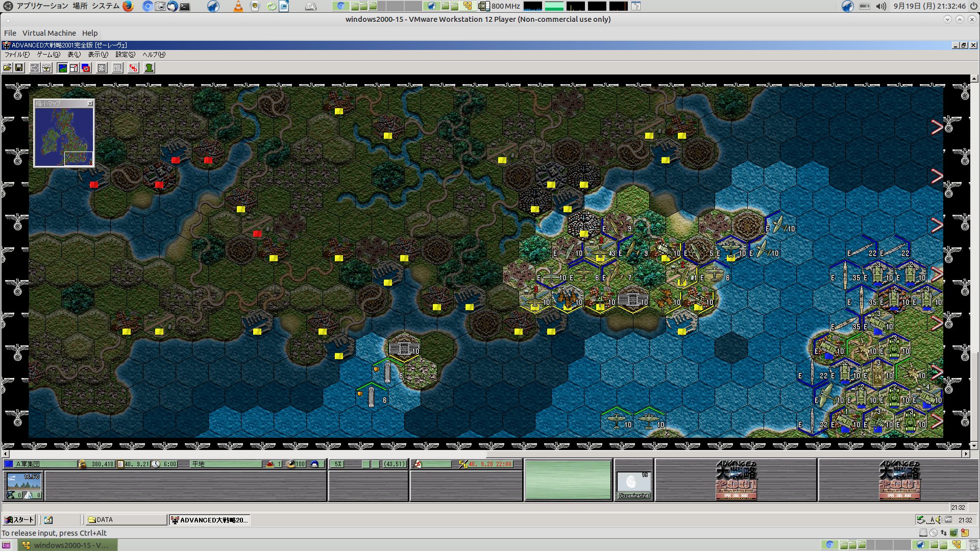
Task: Open the ゲーム(G) menu
Action: (48, 55)
